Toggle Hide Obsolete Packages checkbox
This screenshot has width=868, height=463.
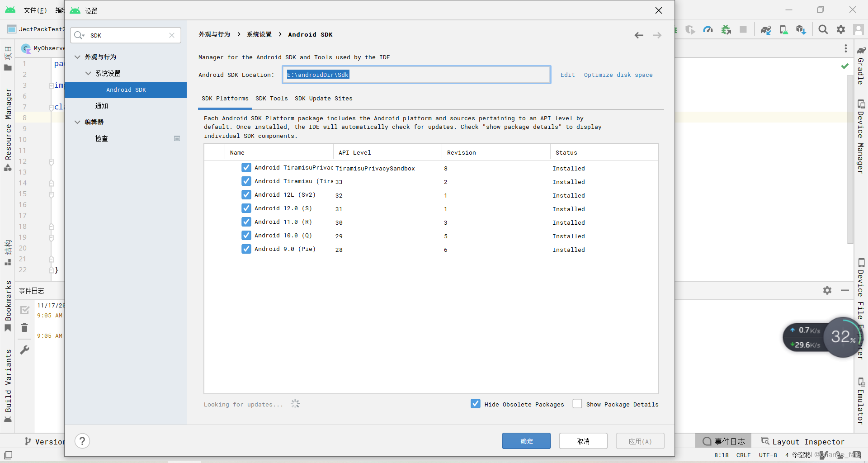(475, 404)
